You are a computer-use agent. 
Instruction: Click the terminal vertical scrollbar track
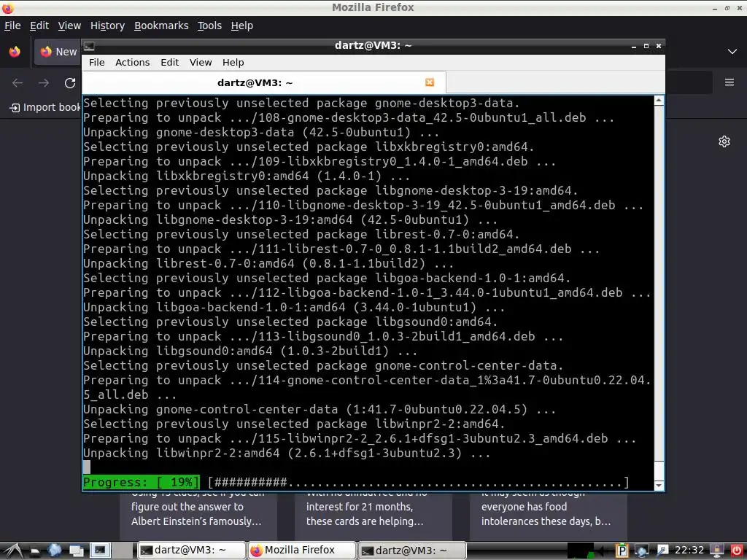[659, 293]
